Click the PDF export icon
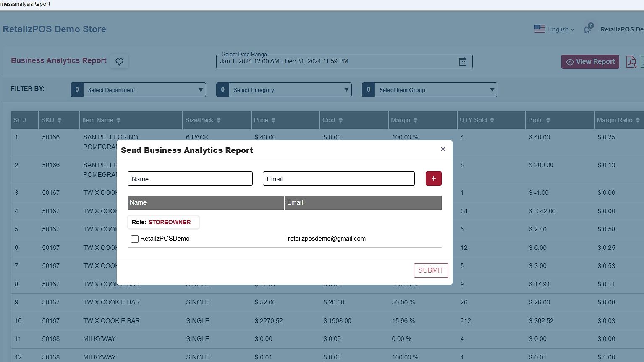This screenshot has width=644, height=362. tap(631, 62)
